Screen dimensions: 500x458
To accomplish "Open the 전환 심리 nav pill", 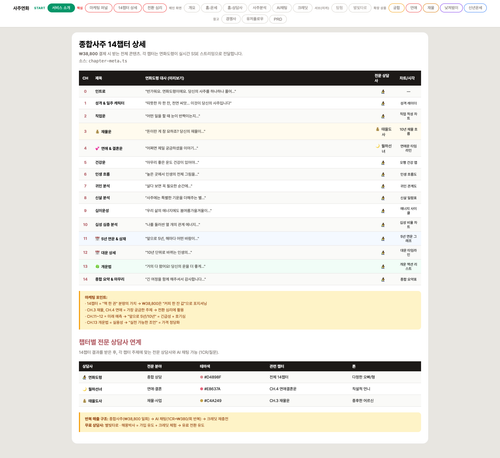I will pos(155,8).
